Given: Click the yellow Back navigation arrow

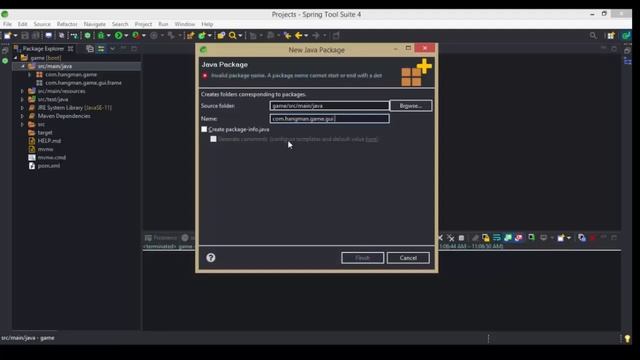Looking at the screenshot, I should (x=298, y=36).
